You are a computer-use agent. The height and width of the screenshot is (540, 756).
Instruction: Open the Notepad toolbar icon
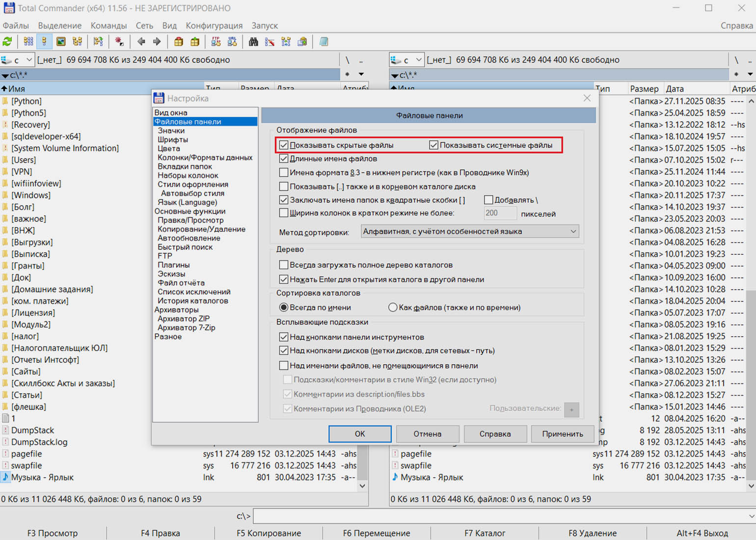324,42
